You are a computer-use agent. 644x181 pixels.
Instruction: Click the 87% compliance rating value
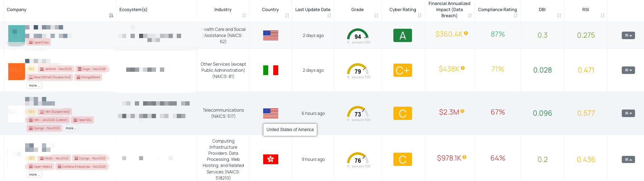(498, 34)
